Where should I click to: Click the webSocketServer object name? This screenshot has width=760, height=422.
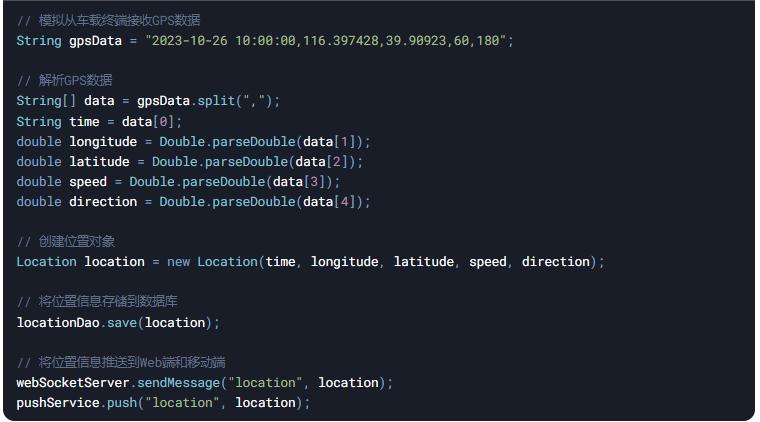[73, 382]
